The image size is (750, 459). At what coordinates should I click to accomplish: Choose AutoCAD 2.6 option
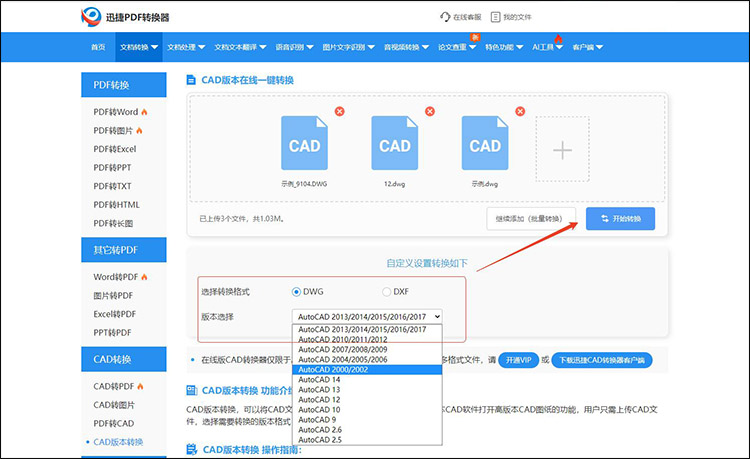[367, 430]
